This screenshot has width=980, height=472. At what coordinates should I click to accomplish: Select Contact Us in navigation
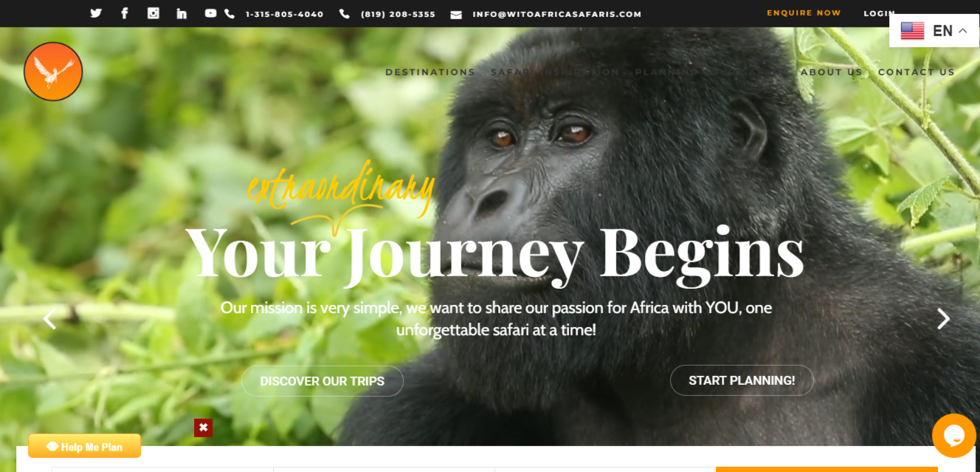[x=917, y=72]
